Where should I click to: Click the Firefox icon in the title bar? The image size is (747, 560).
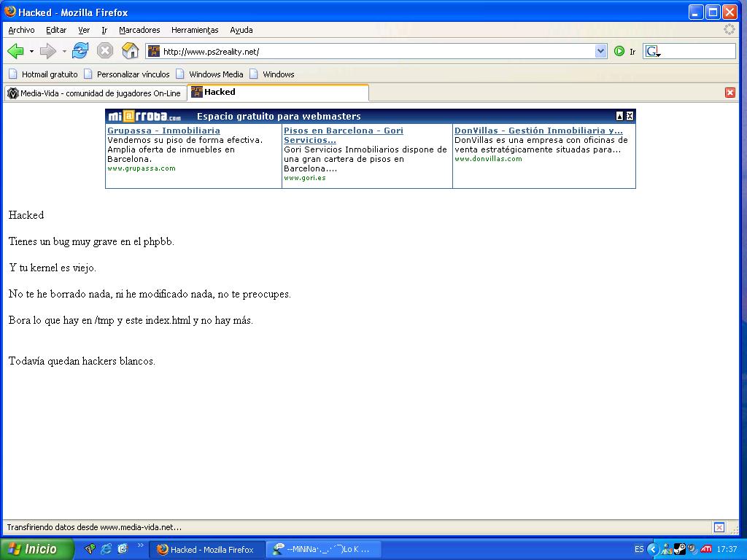(9, 12)
